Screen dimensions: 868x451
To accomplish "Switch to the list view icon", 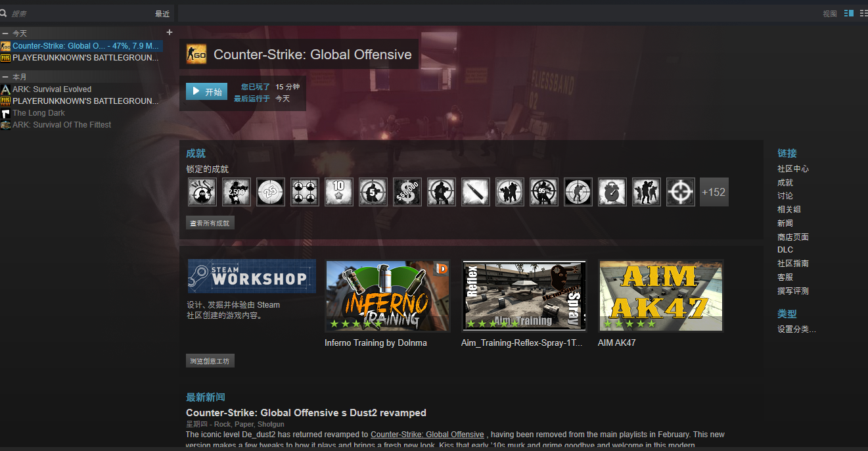I will (863, 13).
